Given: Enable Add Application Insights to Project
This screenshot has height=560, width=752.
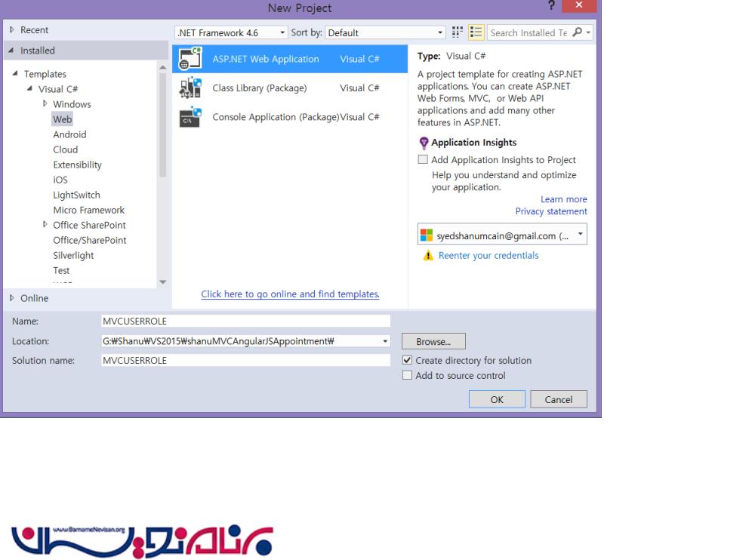Looking at the screenshot, I should (424, 160).
